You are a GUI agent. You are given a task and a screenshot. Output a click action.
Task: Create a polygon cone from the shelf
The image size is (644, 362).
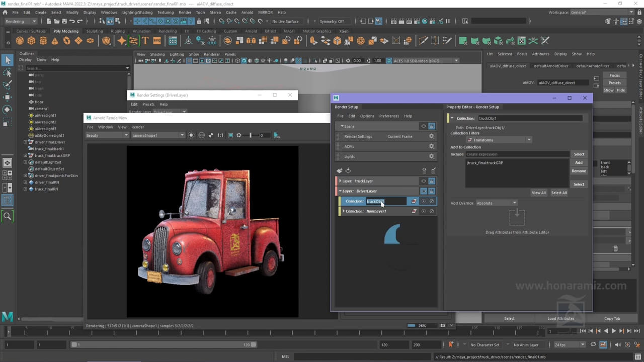click(x=55, y=41)
